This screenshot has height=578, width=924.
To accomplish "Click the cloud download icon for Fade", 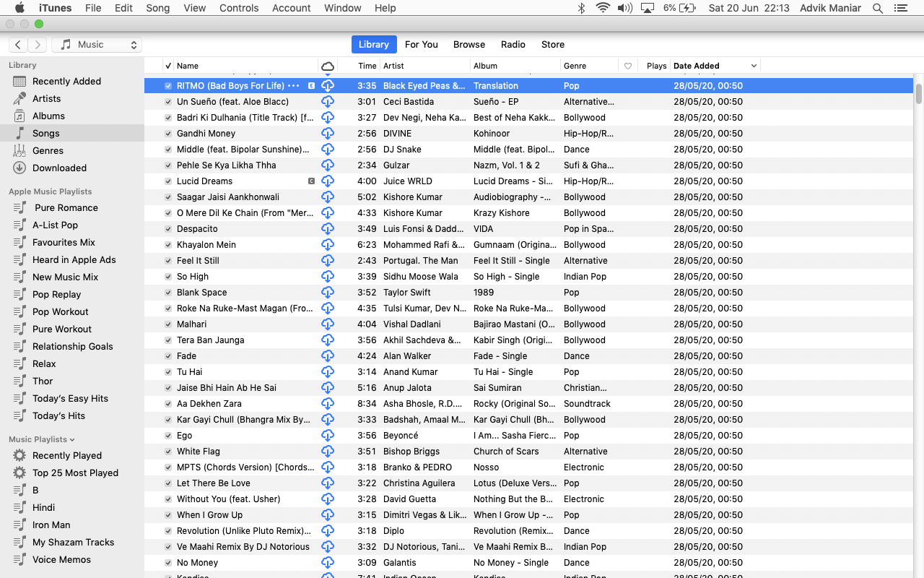I will [x=328, y=355].
